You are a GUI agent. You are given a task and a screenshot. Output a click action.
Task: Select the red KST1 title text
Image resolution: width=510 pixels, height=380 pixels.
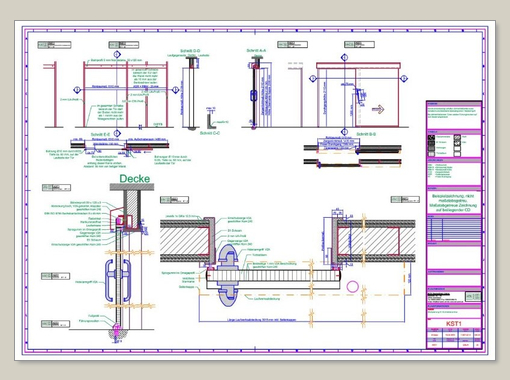pyautogui.click(x=453, y=324)
